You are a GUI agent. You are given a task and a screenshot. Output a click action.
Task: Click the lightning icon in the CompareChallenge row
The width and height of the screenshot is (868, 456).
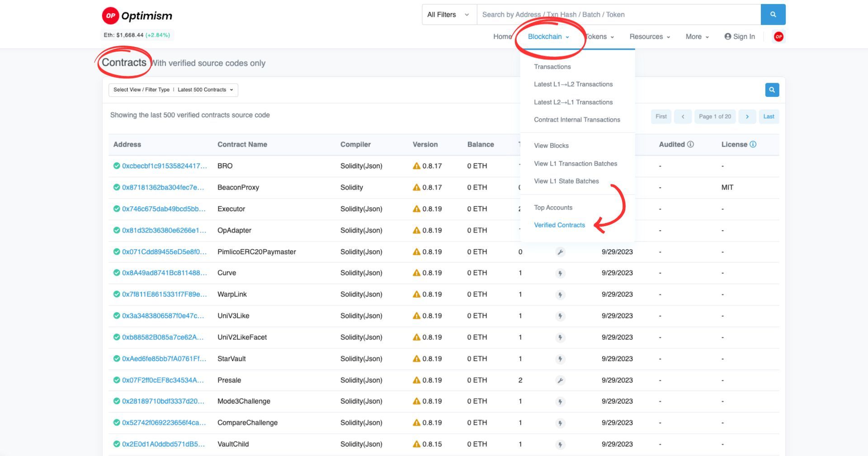coord(560,423)
